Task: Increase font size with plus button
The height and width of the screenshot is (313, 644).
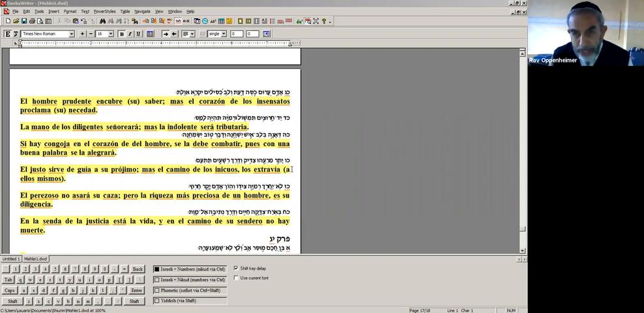Action: coord(82,34)
